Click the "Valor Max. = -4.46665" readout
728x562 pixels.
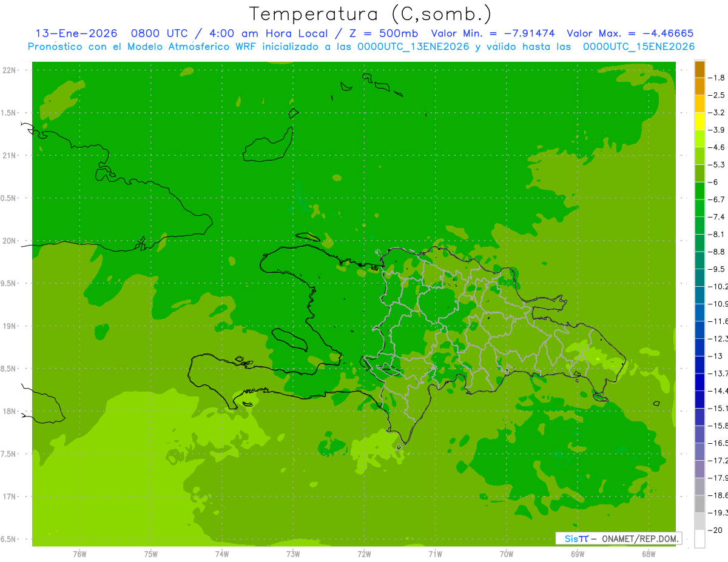(x=630, y=33)
